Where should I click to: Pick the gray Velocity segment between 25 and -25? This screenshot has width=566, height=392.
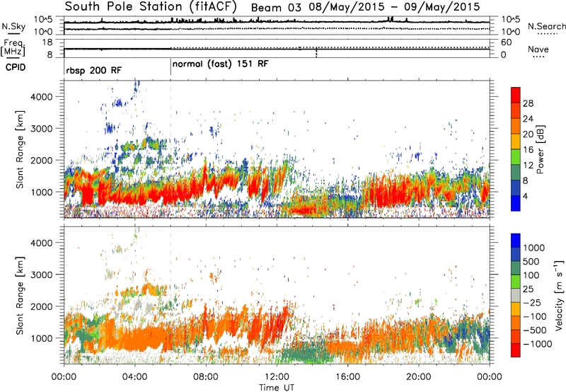point(516,296)
